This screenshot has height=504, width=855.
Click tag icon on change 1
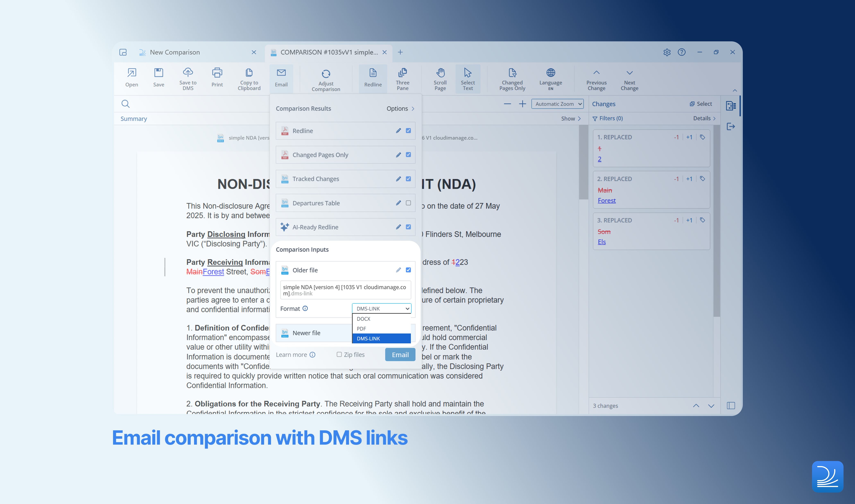[702, 137]
